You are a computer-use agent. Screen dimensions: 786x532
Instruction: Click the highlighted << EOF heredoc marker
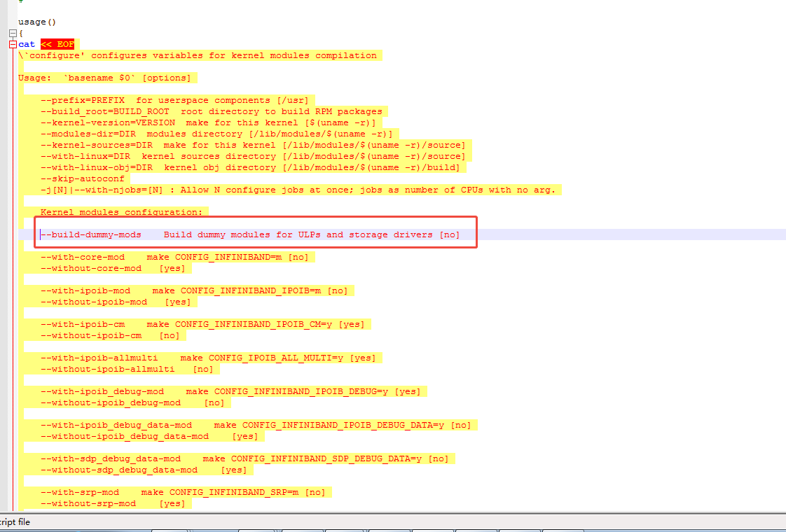click(x=57, y=44)
